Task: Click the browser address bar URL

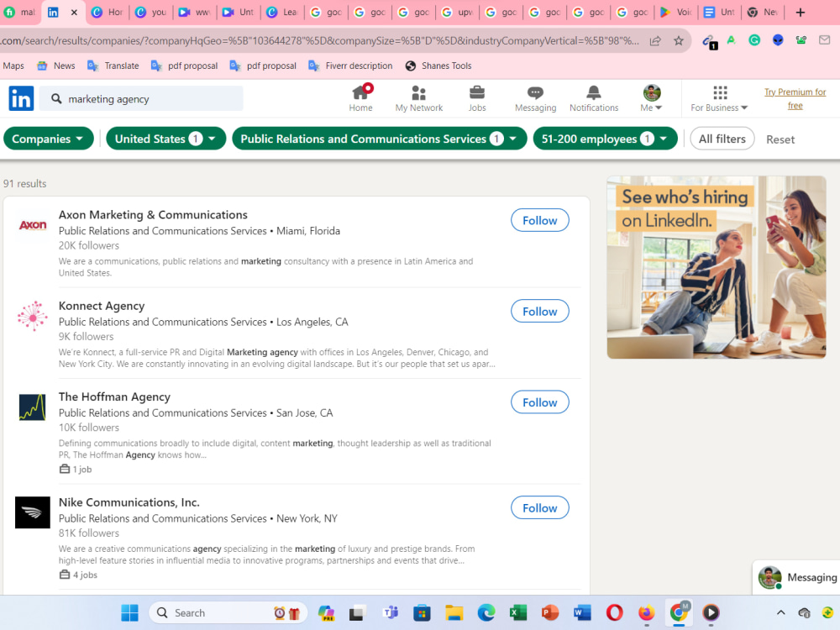Action: [x=319, y=40]
